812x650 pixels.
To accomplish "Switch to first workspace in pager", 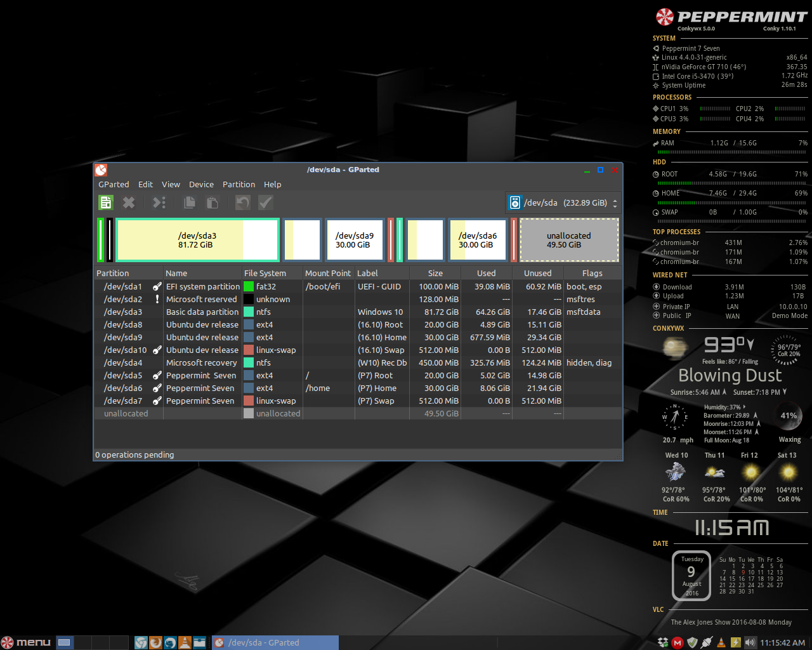I will coord(64,642).
